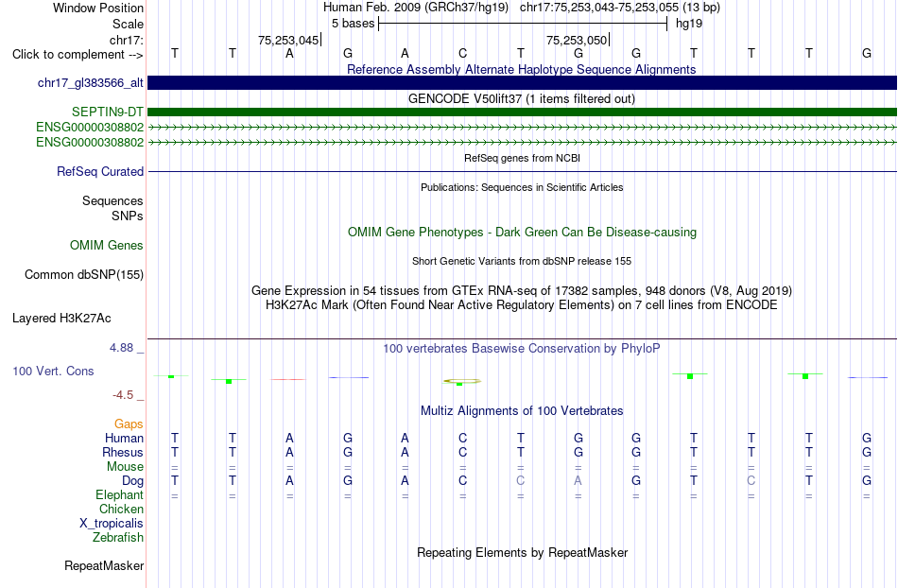The image size is (898, 588).
Task: Click 'Click to complement -->' to reverse bases
Action: click(x=78, y=55)
